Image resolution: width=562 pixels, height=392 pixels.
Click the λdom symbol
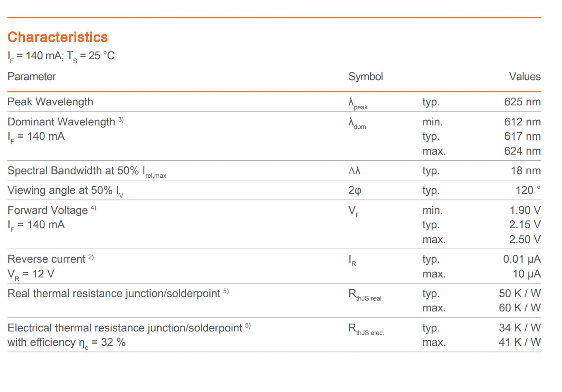tap(357, 123)
